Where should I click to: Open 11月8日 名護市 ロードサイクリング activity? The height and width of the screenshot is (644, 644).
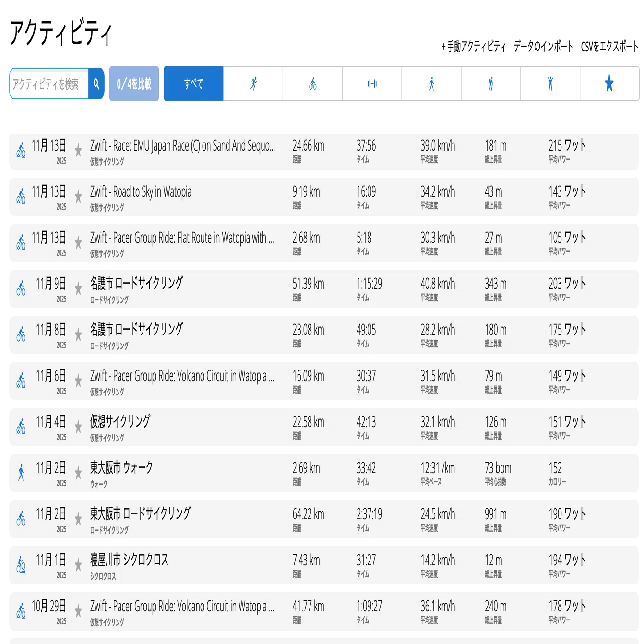tap(136, 329)
